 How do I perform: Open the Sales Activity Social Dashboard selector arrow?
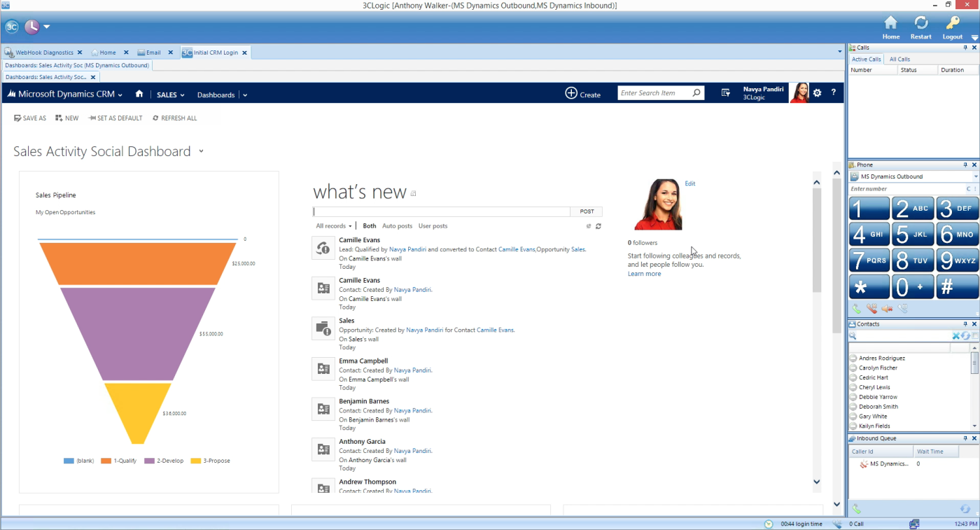(201, 151)
